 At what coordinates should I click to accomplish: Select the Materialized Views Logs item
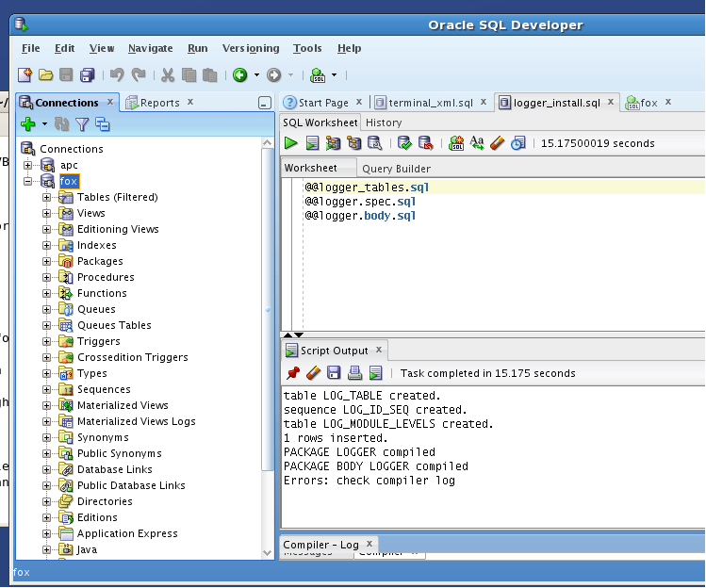137,421
